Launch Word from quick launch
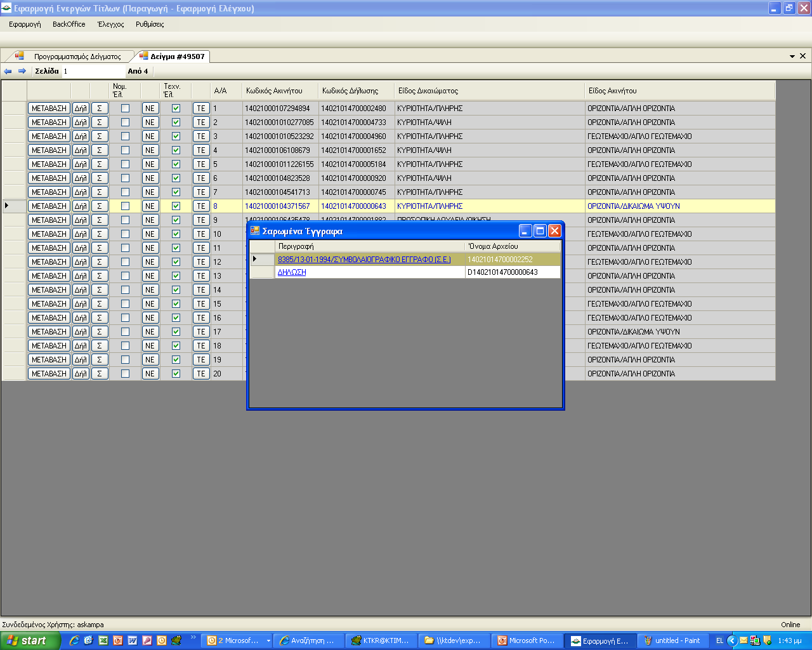The height and width of the screenshot is (650, 812). 132,640
